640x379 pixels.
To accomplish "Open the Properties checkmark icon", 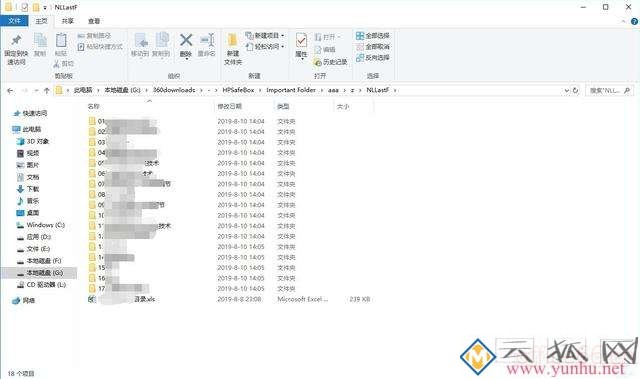I will tap(301, 40).
